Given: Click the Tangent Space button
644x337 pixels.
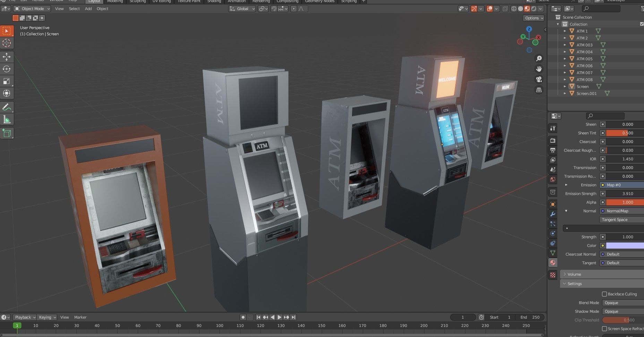Looking at the screenshot, I should [x=619, y=220].
